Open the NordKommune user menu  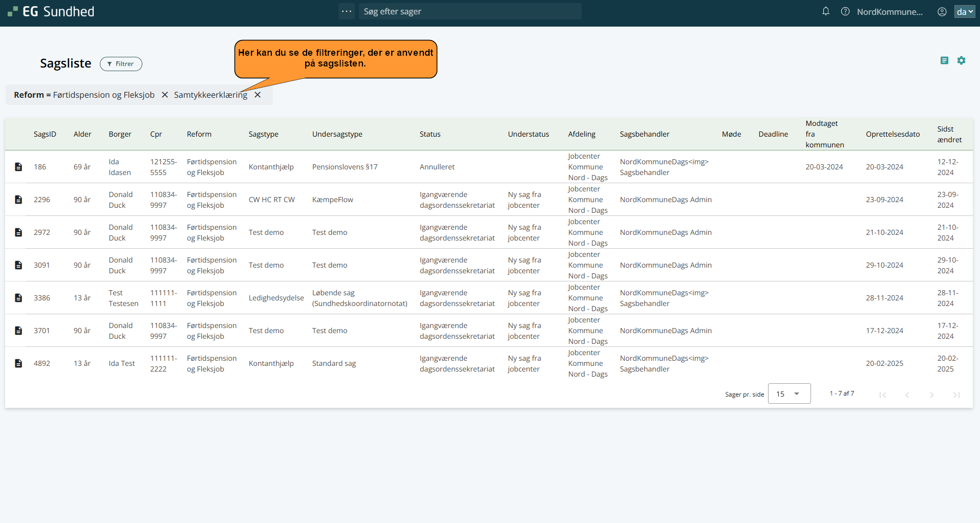click(890, 12)
